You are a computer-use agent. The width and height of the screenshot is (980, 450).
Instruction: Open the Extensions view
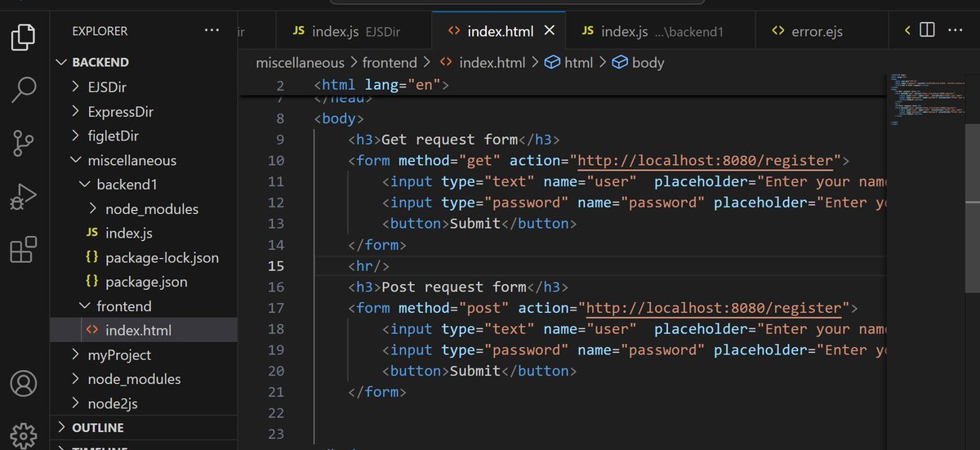click(x=24, y=249)
